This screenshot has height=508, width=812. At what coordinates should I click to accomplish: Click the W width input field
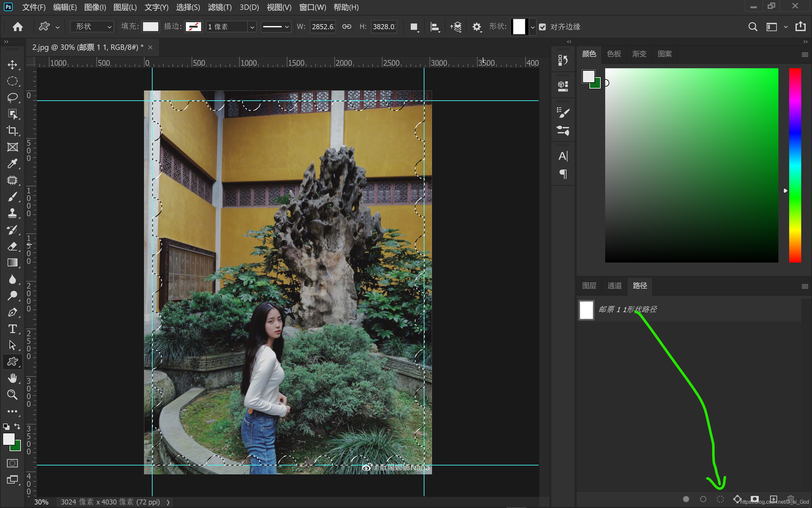coord(323,27)
